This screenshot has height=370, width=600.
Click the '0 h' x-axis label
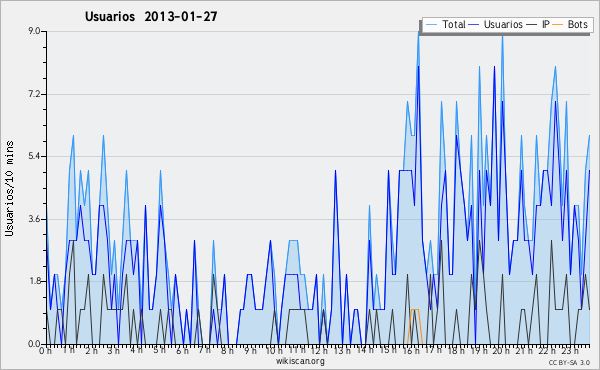(x=45, y=350)
